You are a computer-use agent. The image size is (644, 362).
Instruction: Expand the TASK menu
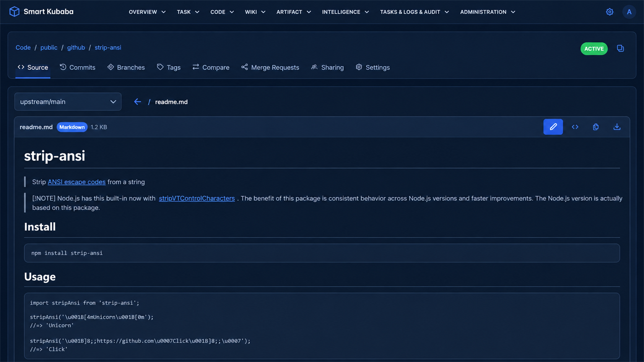[188, 12]
